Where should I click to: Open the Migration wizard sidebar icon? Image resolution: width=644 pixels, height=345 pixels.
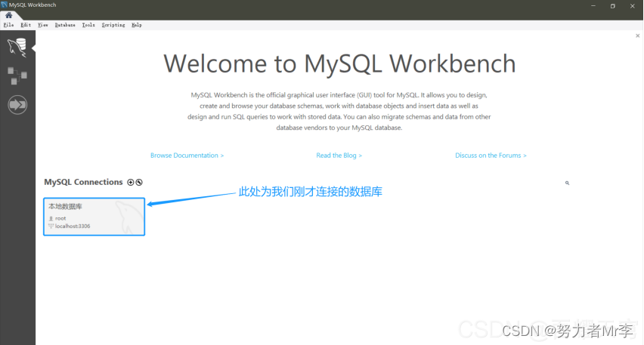pyautogui.click(x=17, y=105)
